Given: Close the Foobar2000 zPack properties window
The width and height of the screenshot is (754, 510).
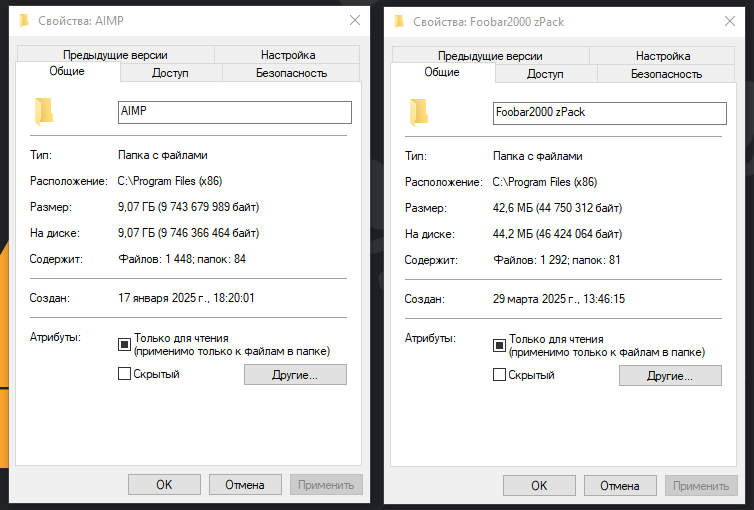Looking at the screenshot, I should pos(729,20).
